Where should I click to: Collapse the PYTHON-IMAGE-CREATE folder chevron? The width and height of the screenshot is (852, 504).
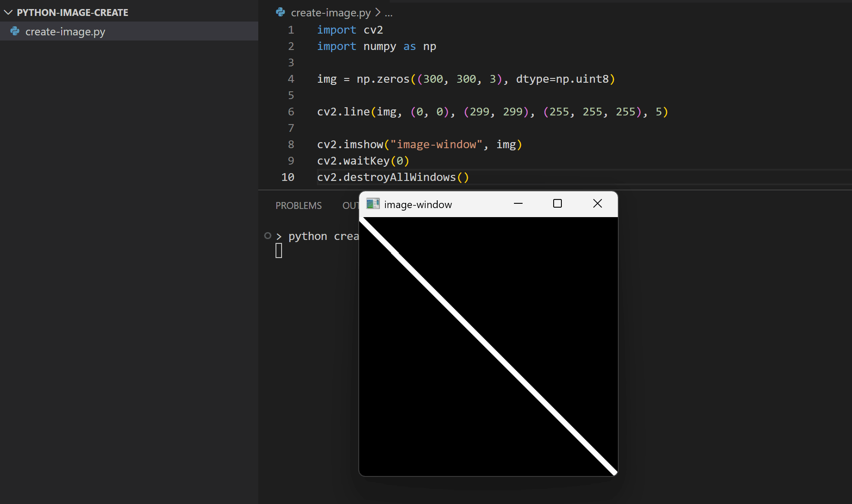8,12
